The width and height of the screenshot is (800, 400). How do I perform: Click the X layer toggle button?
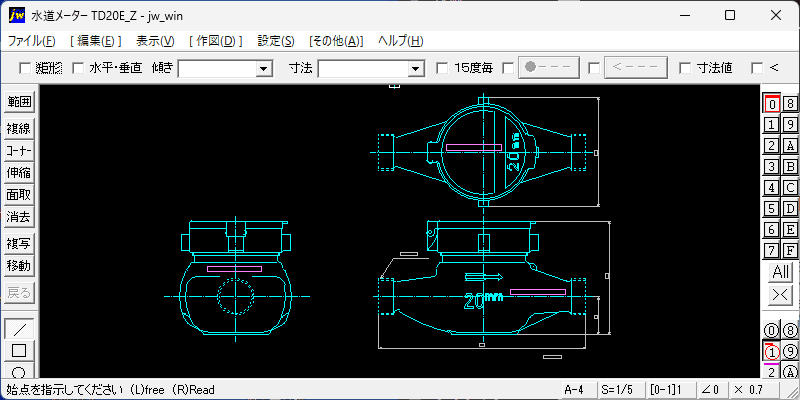(781, 295)
